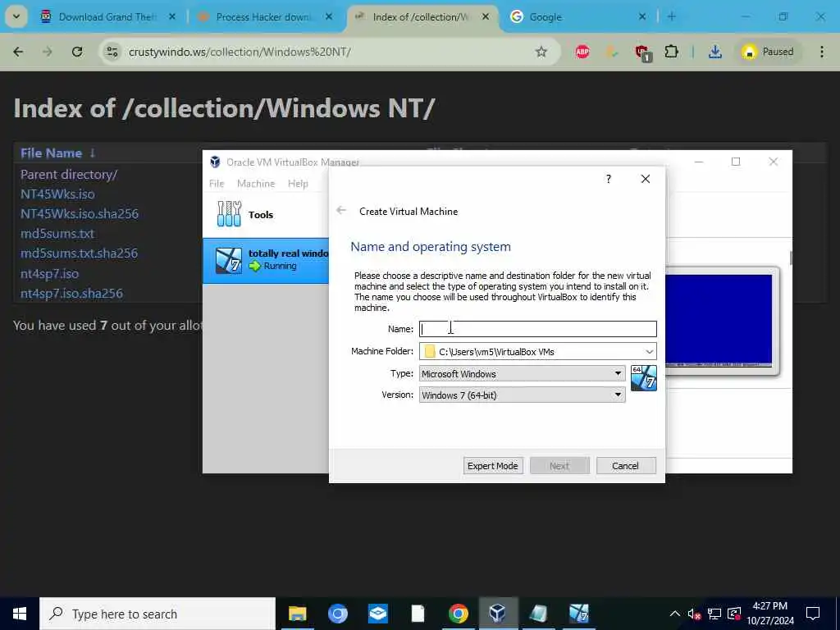The width and height of the screenshot is (840, 630).
Task: Open a new Chrome tab
Action: [672, 17]
